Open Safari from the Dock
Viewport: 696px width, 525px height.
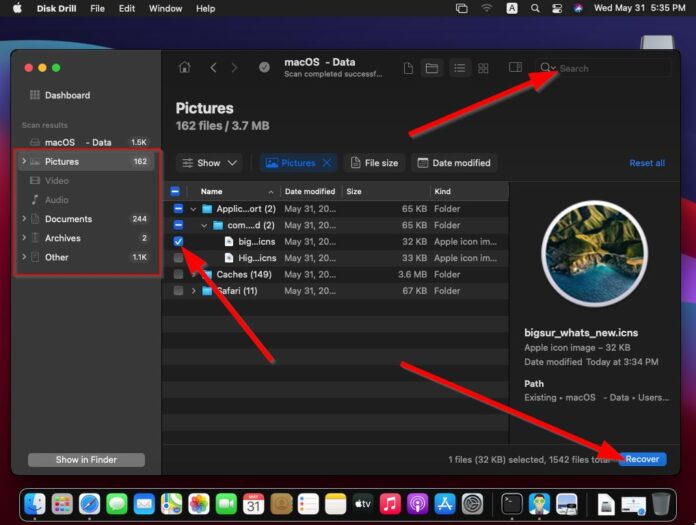pyautogui.click(x=89, y=504)
